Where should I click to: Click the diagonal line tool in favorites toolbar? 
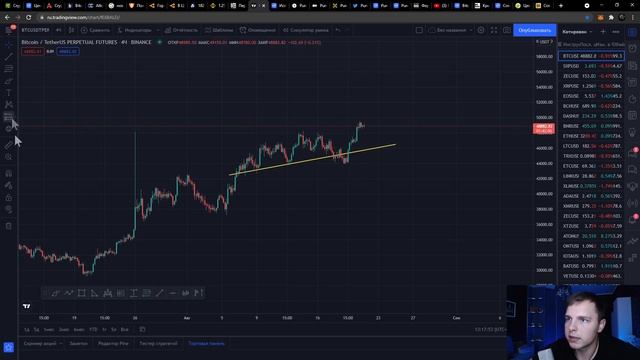[x=160, y=293]
